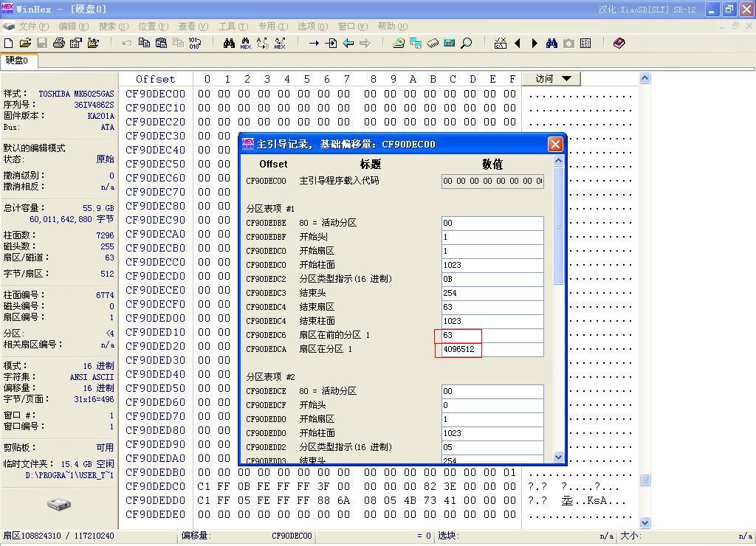756x546 pixels.
Task: Click the Open disk toolbar icon
Action: pyautogui.click(x=399, y=44)
